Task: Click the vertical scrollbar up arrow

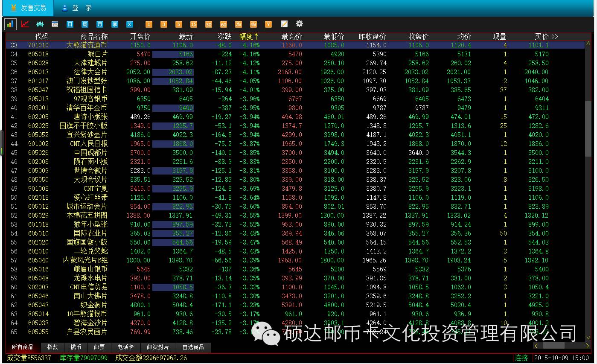Action: (x=588, y=44)
